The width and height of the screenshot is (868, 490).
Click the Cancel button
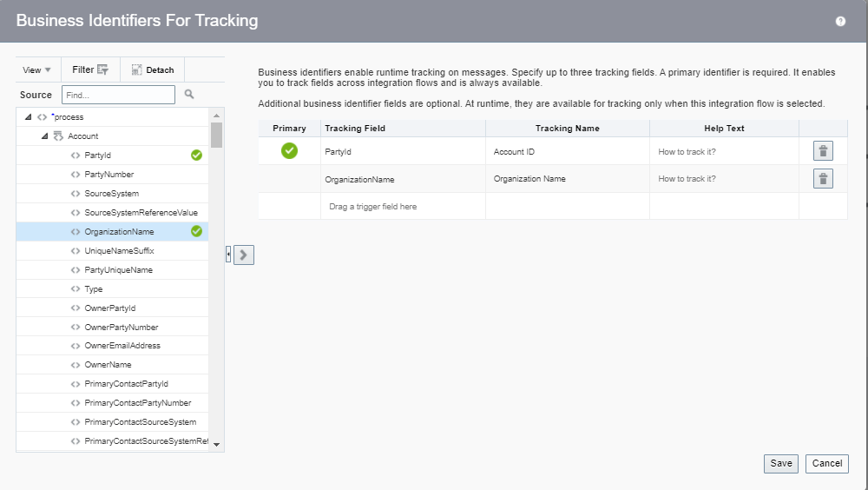[826, 463]
